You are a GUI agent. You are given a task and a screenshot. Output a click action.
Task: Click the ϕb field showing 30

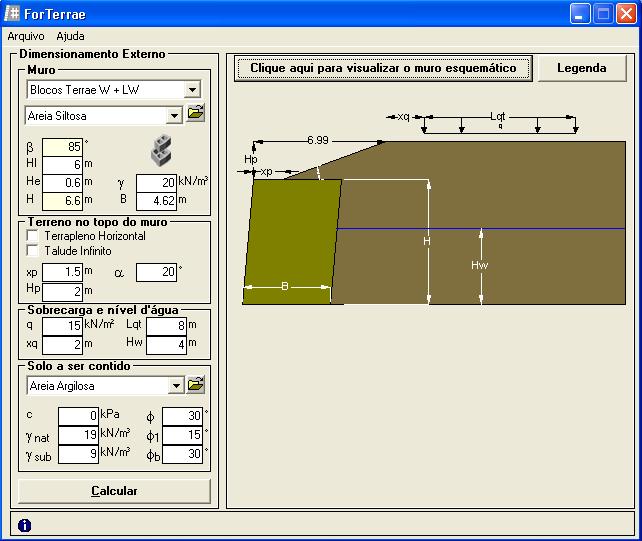(x=182, y=454)
